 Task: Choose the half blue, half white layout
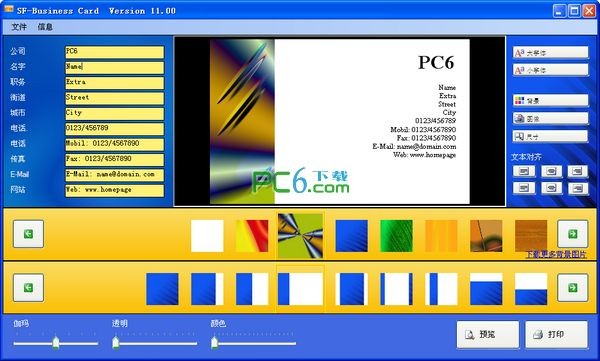click(252, 289)
